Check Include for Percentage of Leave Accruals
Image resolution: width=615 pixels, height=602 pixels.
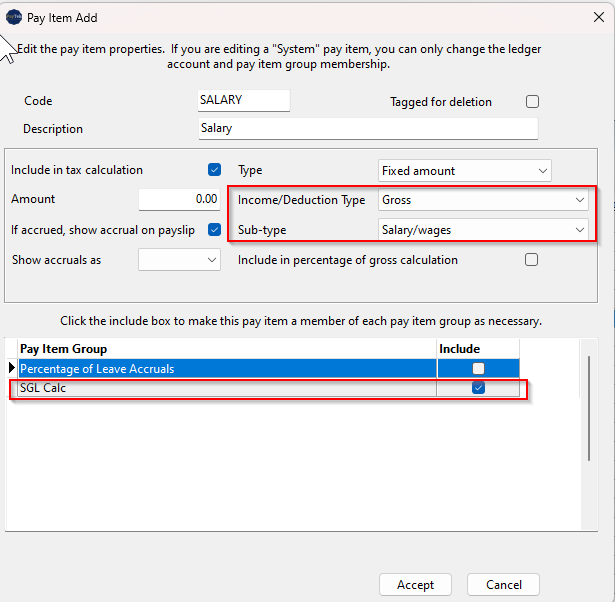pos(478,368)
